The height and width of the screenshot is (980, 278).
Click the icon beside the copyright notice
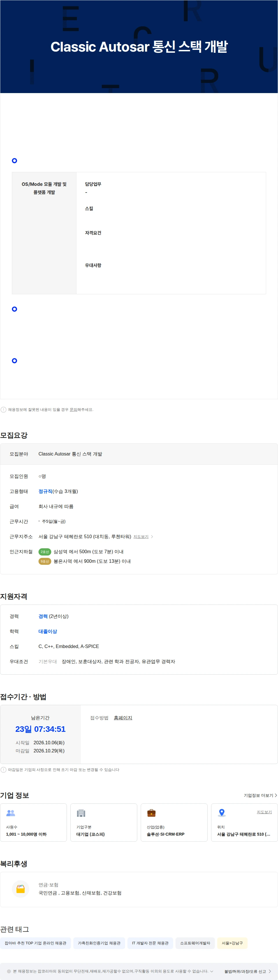pyautogui.click(x=9, y=971)
